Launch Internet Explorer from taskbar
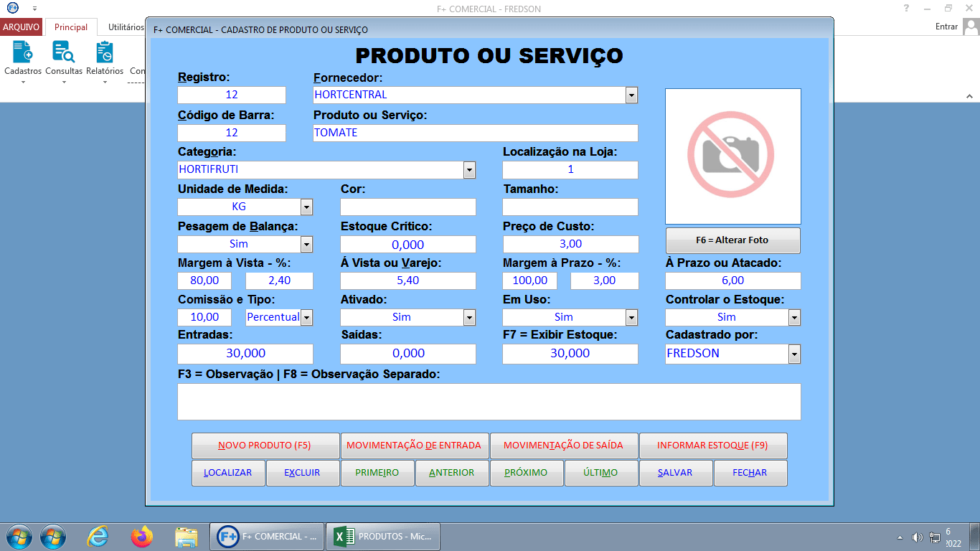The image size is (980, 551). pos(98,536)
